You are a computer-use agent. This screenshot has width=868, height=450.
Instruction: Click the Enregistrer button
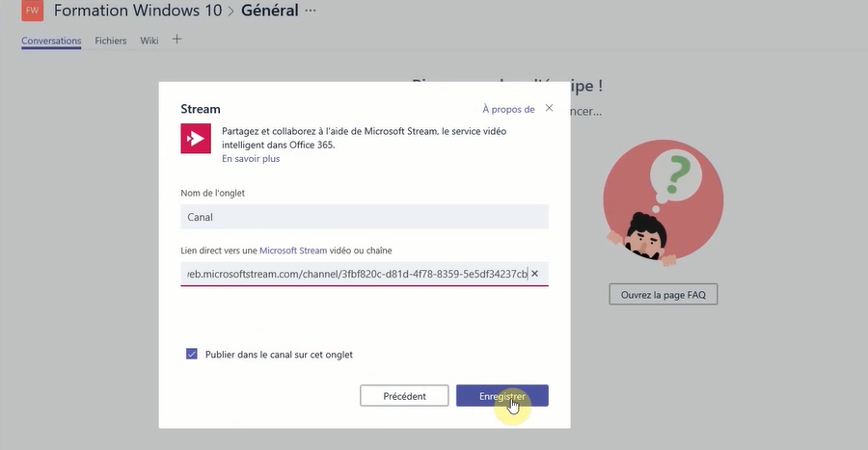pyautogui.click(x=502, y=396)
